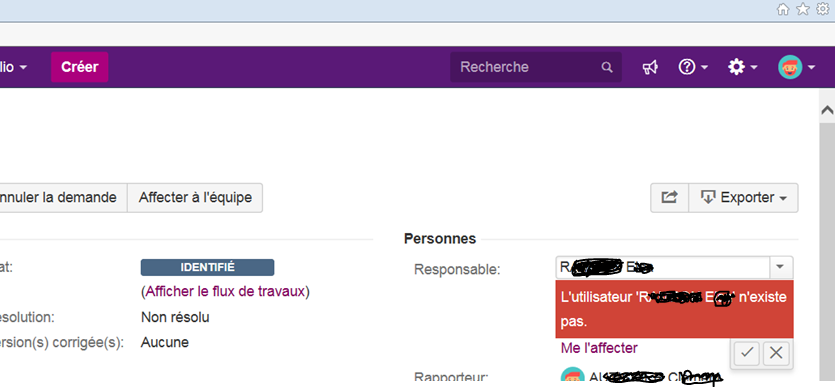Click the browser home icon
The width and height of the screenshot is (836, 387).
pyautogui.click(x=783, y=10)
